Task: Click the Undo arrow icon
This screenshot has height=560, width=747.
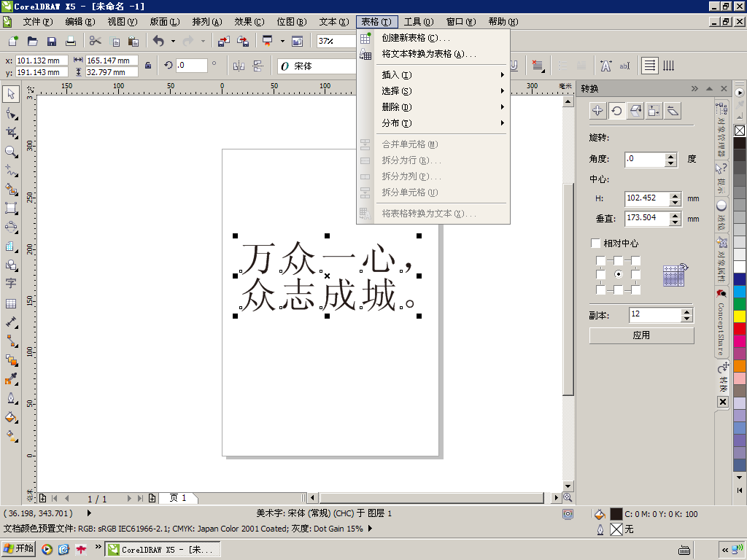Action: tap(158, 41)
